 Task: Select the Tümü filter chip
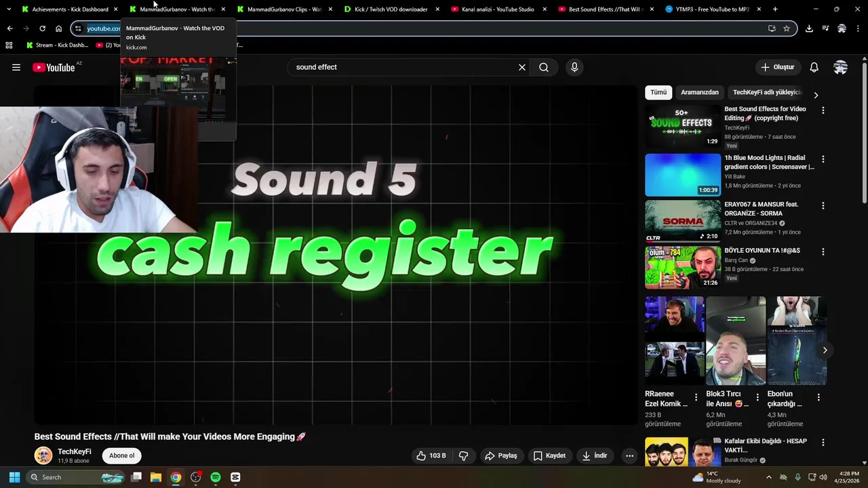click(658, 92)
